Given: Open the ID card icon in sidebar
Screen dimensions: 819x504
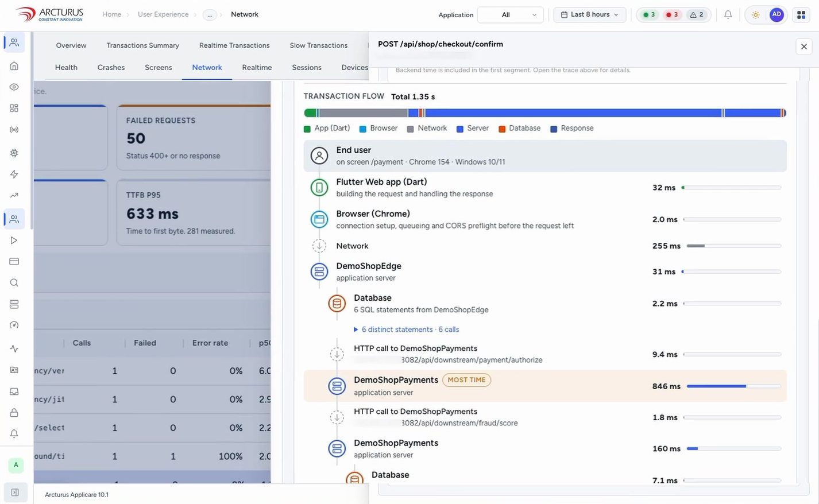Looking at the screenshot, I should pos(14,370).
